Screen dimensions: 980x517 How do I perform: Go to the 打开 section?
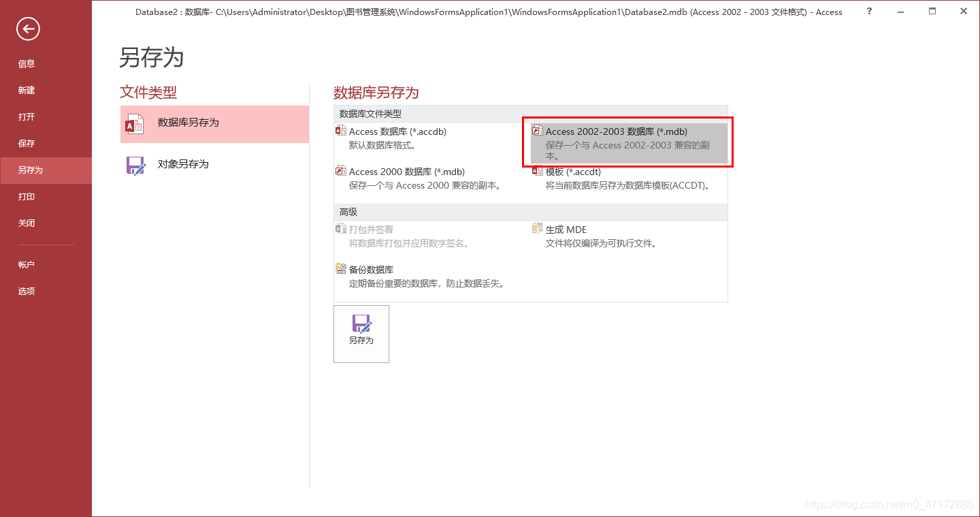[26, 116]
